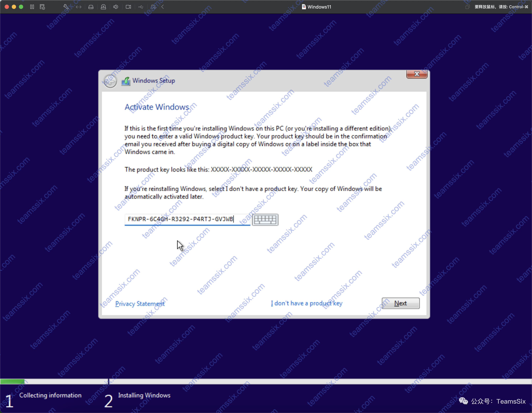Click the sample key format XXXXX-XXXXX text
The width and height of the screenshot is (532, 413).
(261, 169)
